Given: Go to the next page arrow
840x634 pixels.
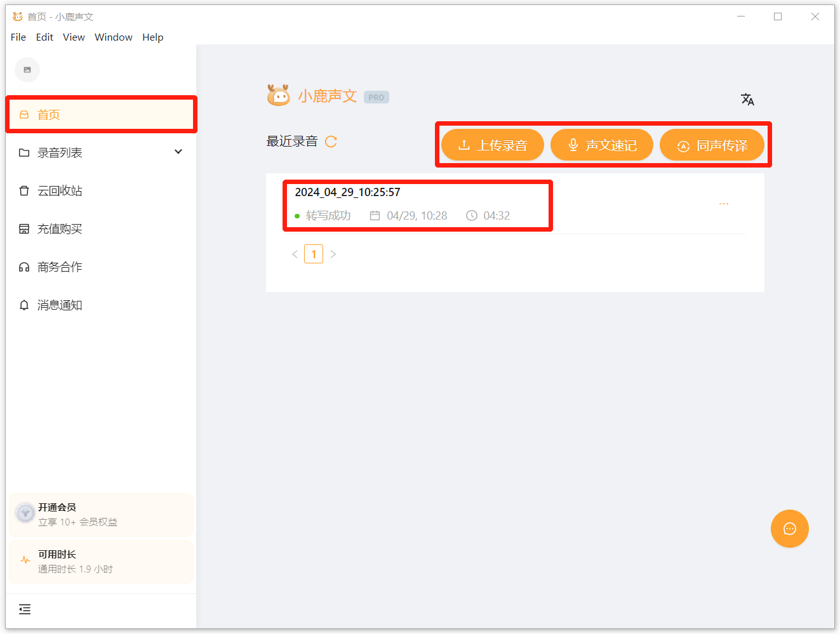Looking at the screenshot, I should (x=333, y=254).
